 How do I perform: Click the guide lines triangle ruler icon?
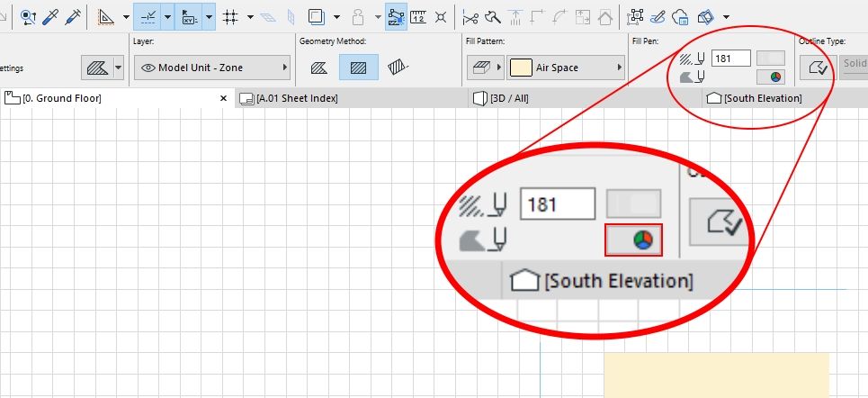coord(105,17)
